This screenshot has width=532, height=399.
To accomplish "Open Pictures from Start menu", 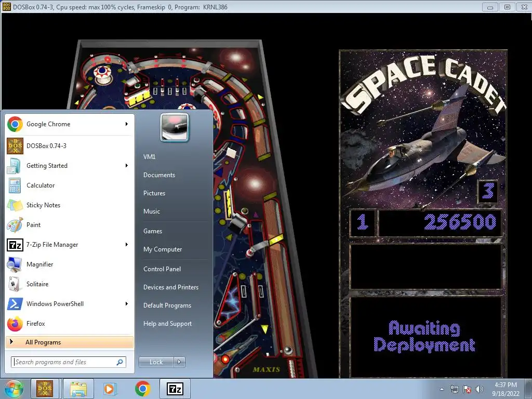I will coord(154,193).
